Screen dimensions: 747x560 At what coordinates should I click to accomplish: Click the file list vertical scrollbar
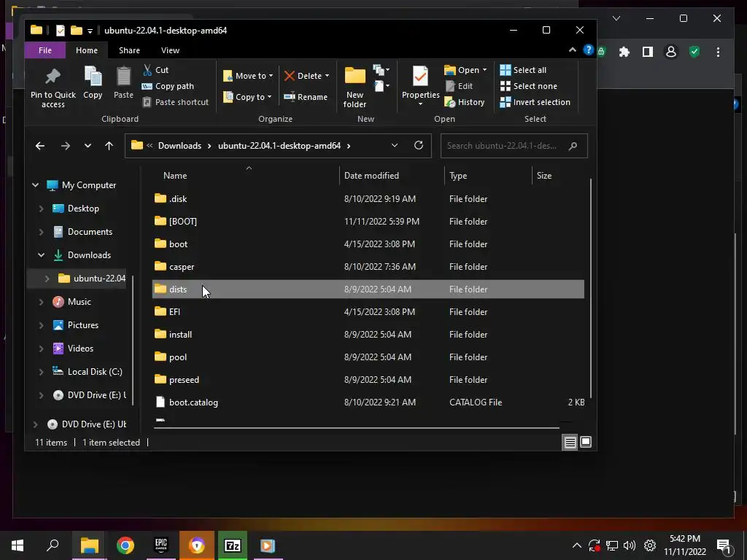(591, 289)
